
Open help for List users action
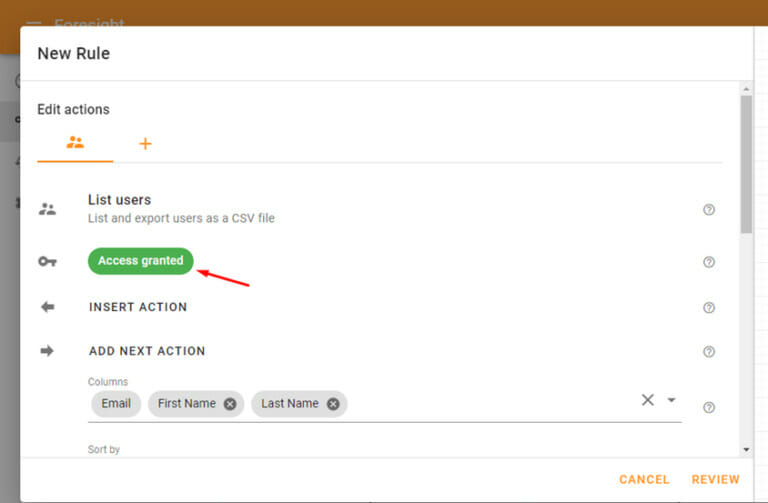tap(709, 210)
